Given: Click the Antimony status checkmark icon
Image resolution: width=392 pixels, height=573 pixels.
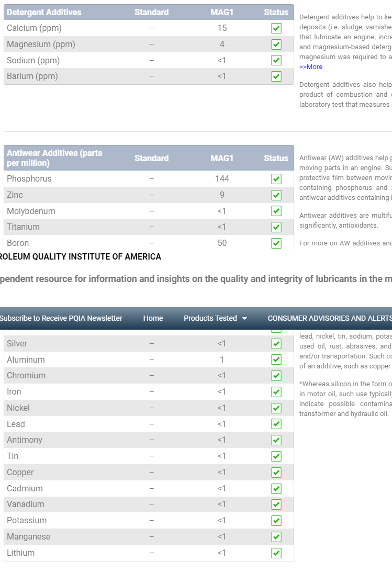Looking at the screenshot, I should [276, 440].
